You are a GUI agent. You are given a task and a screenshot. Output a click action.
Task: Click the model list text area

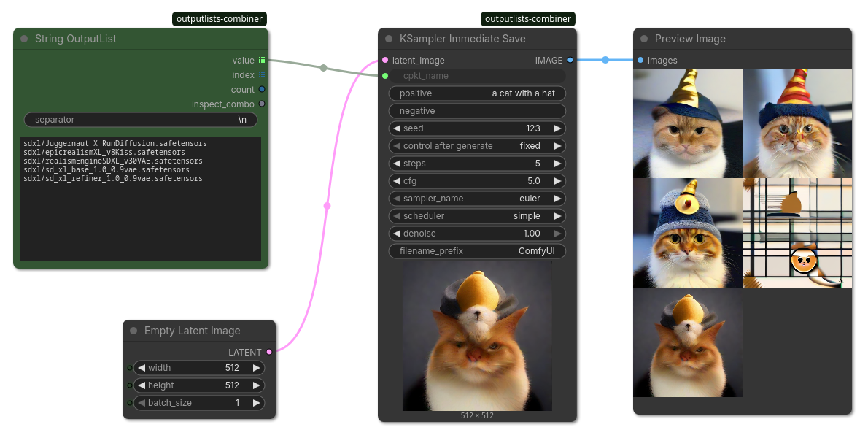[141, 199]
